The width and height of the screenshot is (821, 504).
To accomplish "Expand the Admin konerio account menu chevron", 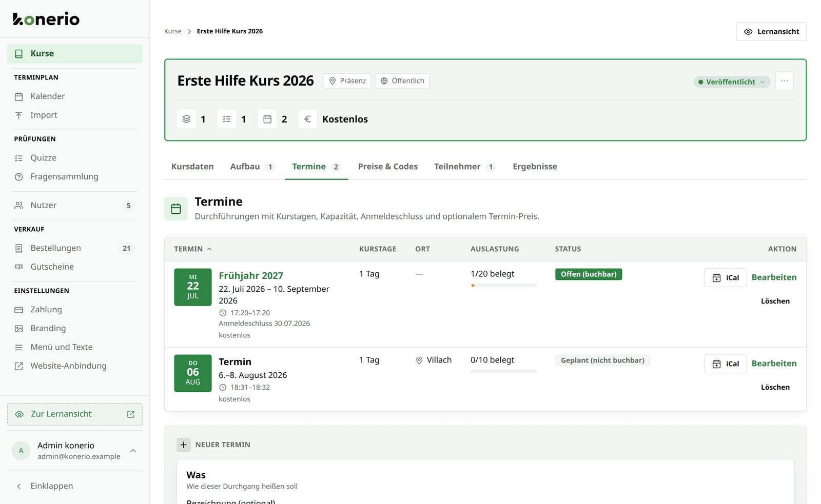I will pos(133,451).
